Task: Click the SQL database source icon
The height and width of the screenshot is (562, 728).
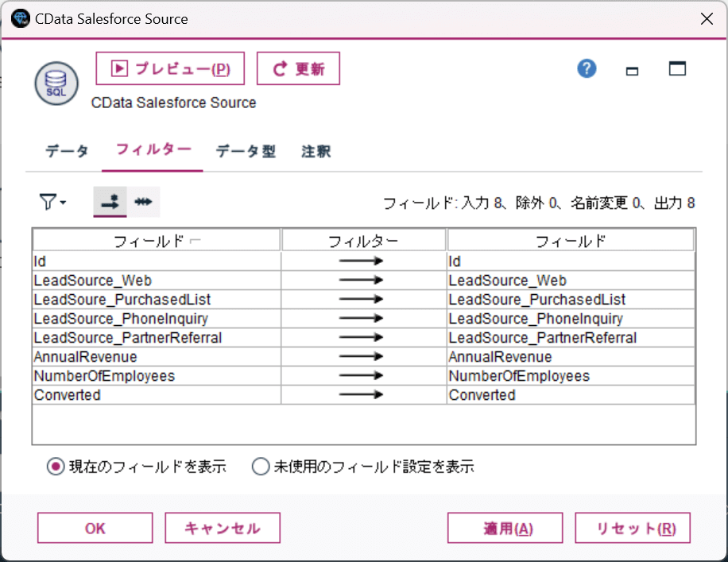Action: click(56, 82)
